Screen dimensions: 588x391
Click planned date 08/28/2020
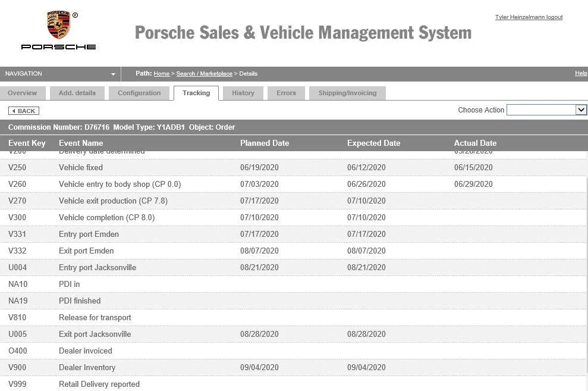point(259,334)
